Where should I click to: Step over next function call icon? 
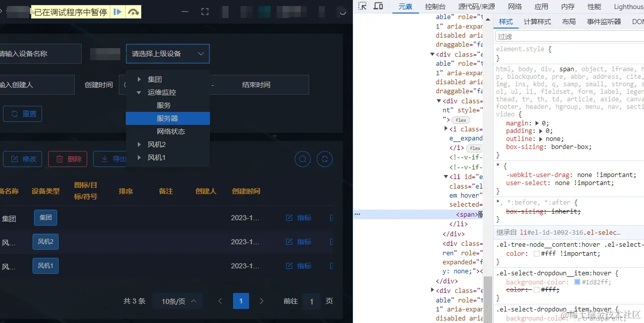point(133,12)
